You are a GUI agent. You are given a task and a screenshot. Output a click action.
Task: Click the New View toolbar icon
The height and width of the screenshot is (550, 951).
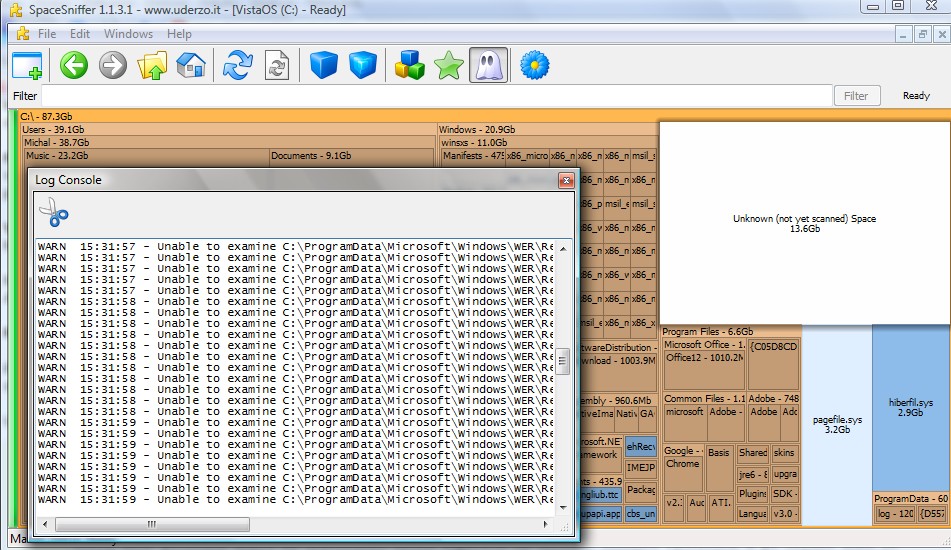pyautogui.click(x=27, y=66)
